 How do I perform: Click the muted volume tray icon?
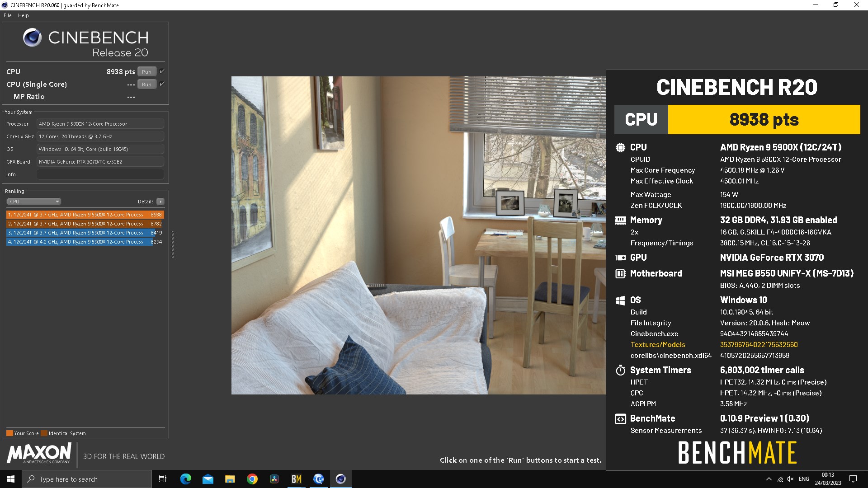790,479
